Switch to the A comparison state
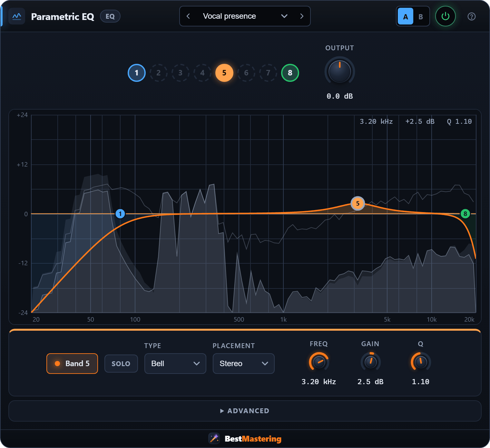The height and width of the screenshot is (448, 490). [x=406, y=16]
